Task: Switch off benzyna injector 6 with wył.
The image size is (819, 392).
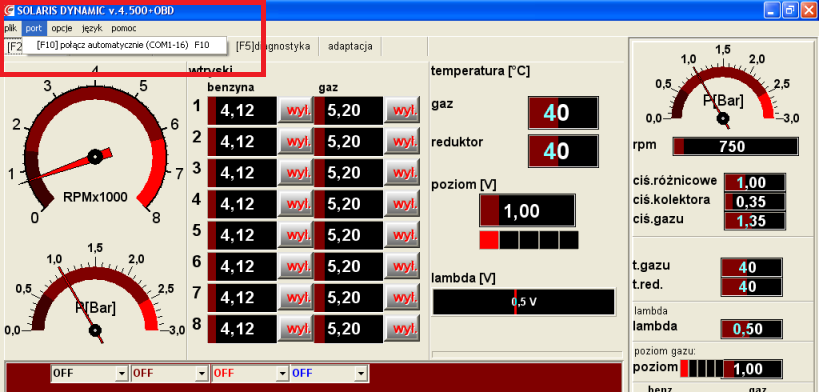Action: 296,267
